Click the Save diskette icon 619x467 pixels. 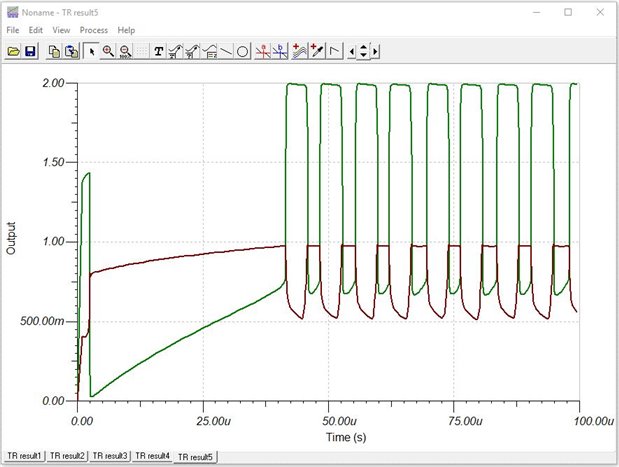(30, 51)
